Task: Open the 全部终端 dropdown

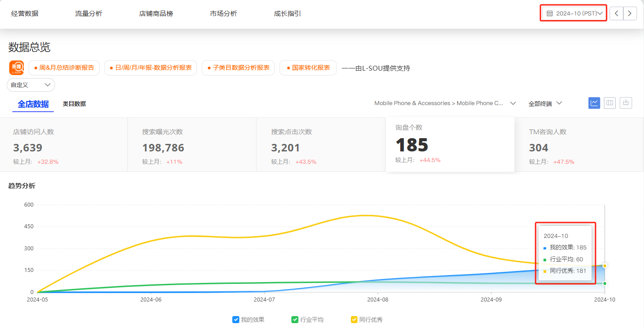Action: click(x=545, y=103)
